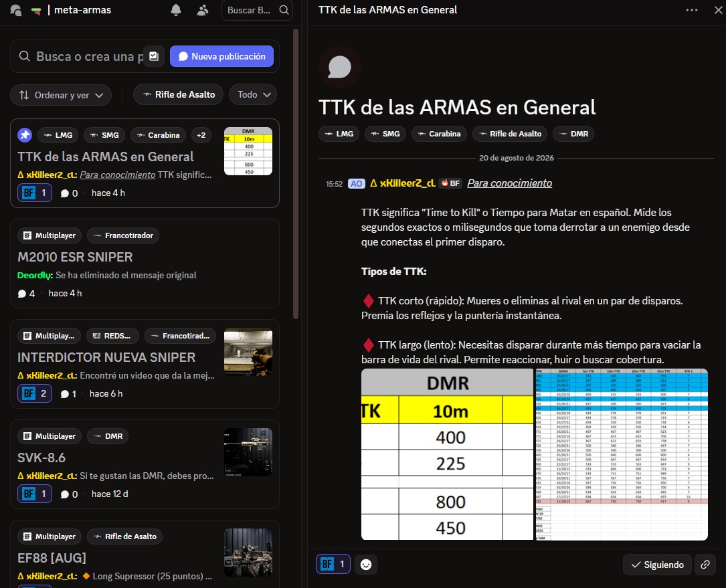The width and height of the screenshot is (726, 588).
Task: Select DMR tag in thread header
Action: [573, 134]
